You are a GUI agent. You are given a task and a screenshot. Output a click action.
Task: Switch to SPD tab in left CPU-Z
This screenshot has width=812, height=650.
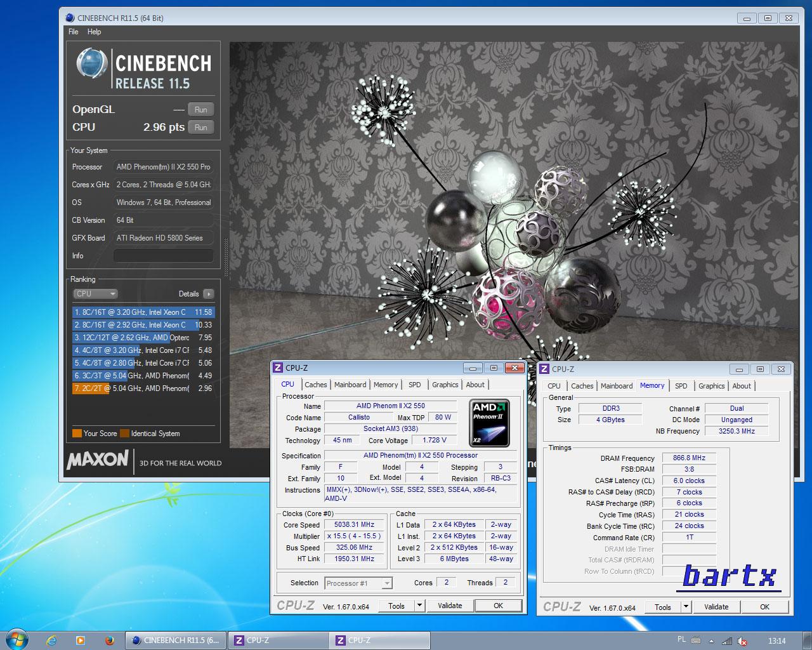pyautogui.click(x=414, y=385)
